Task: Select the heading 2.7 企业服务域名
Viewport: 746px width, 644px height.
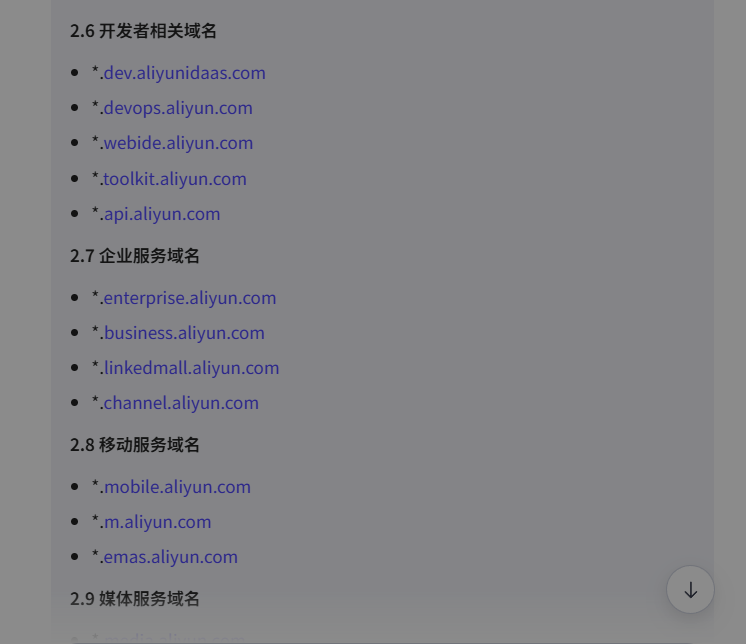Action: 135,256
